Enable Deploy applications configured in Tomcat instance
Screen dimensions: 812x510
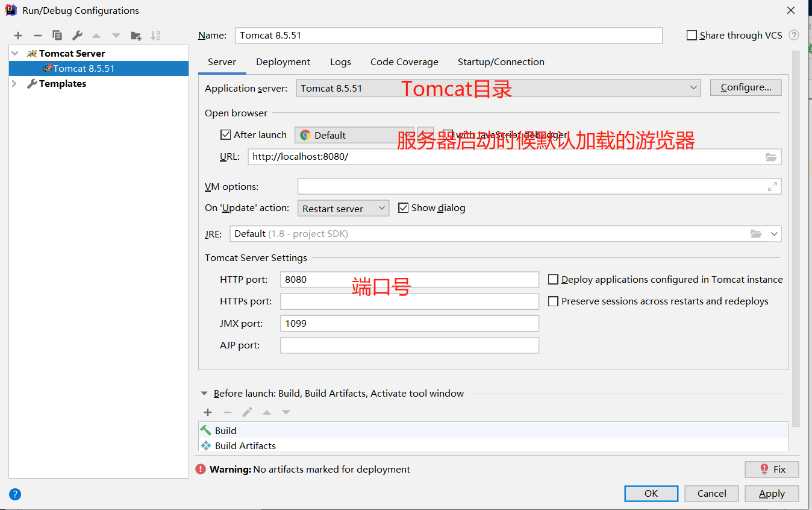coord(553,279)
